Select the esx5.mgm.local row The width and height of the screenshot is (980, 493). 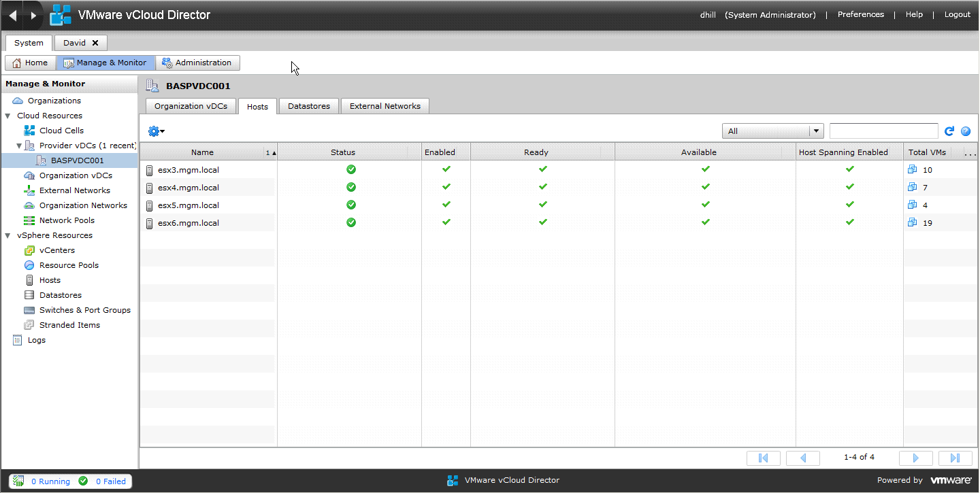tap(558, 205)
